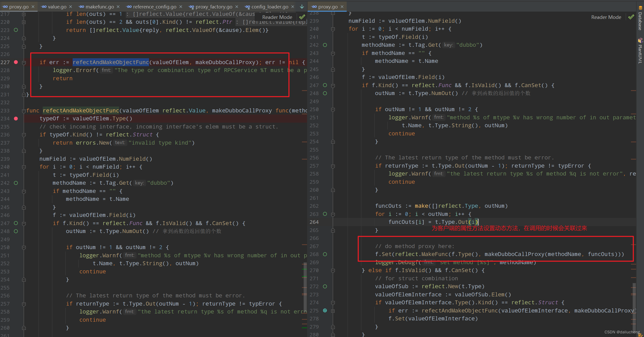Collapse the returnType check at right line 257
The image size is (644, 337).
click(x=333, y=166)
